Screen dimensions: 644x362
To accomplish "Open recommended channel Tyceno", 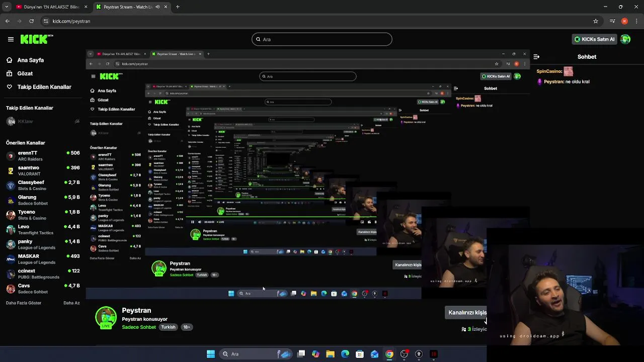I will [x=43, y=215].
